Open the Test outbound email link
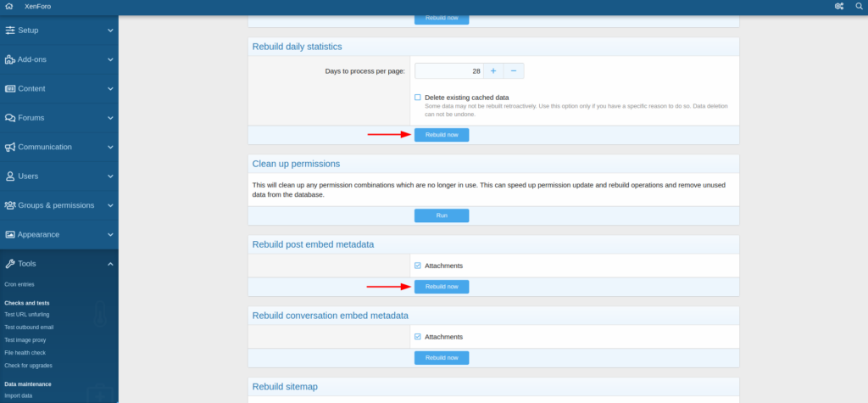This screenshot has height=403, width=868. (x=29, y=327)
